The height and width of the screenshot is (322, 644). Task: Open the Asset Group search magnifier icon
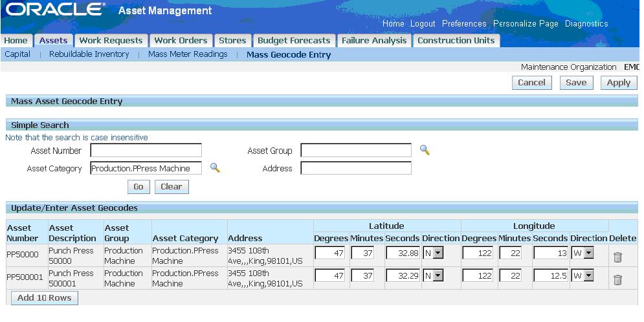click(x=425, y=150)
